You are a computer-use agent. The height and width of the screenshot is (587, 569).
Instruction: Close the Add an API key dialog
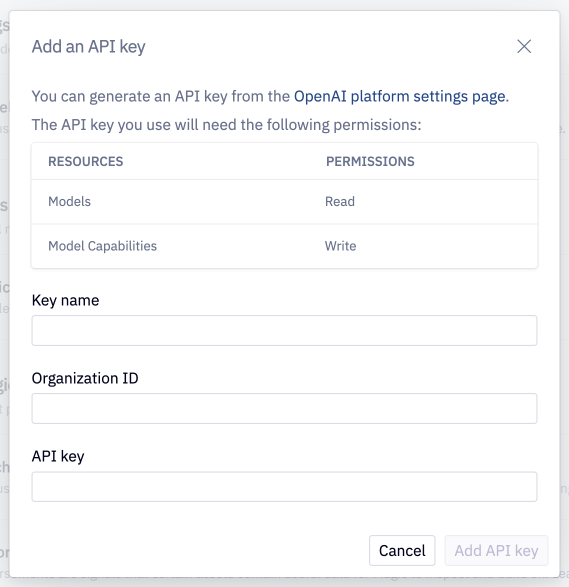pyautogui.click(x=524, y=46)
